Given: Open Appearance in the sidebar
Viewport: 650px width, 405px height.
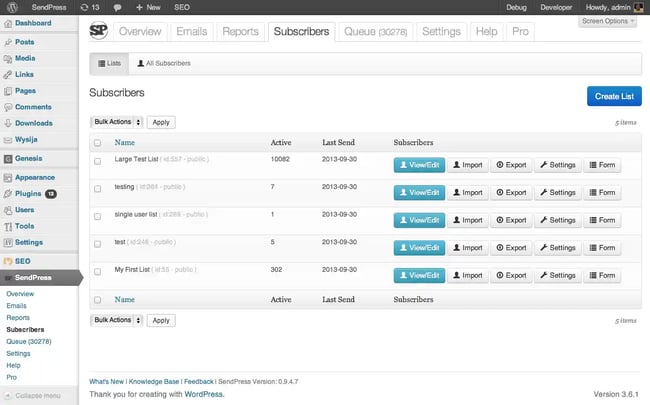Looking at the screenshot, I should pos(35,177).
